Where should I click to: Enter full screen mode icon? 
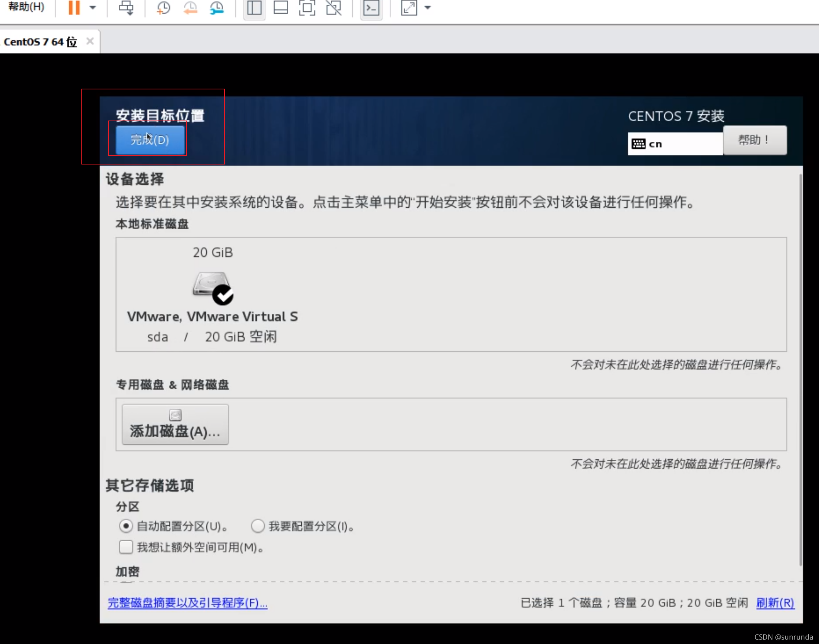pos(307,8)
